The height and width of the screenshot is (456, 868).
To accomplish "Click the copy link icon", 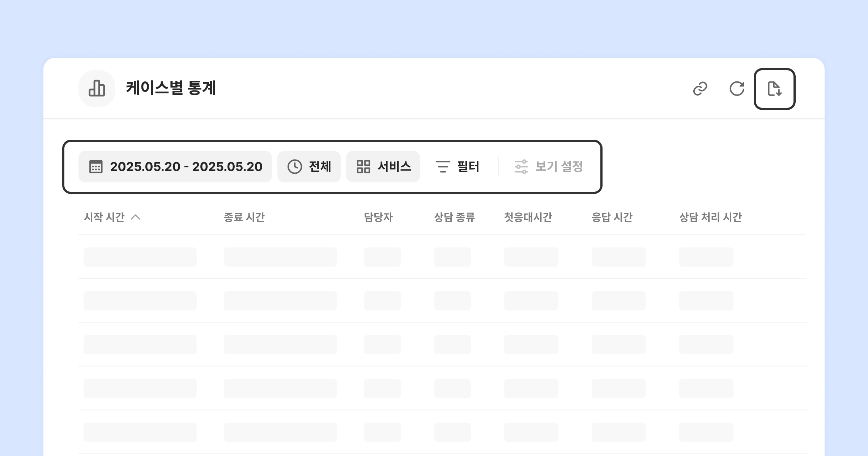I will pos(700,89).
